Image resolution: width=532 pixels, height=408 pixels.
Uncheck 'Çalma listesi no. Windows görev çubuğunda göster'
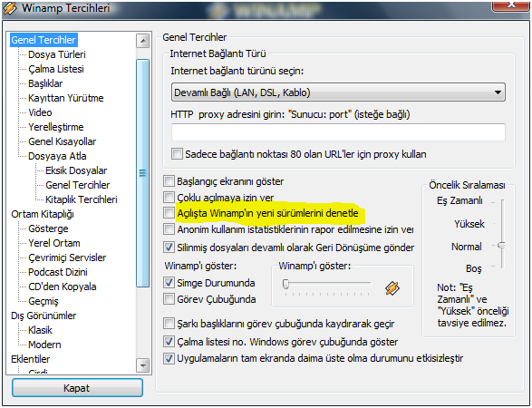[x=169, y=342]
